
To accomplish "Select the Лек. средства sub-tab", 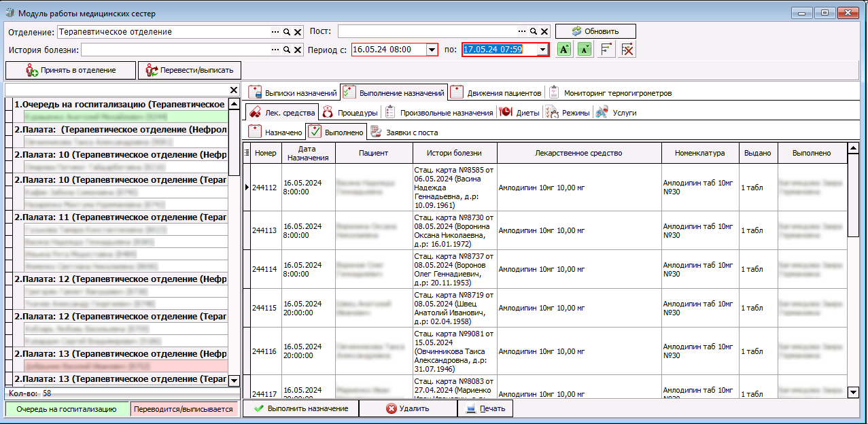I will coord(281,112).
